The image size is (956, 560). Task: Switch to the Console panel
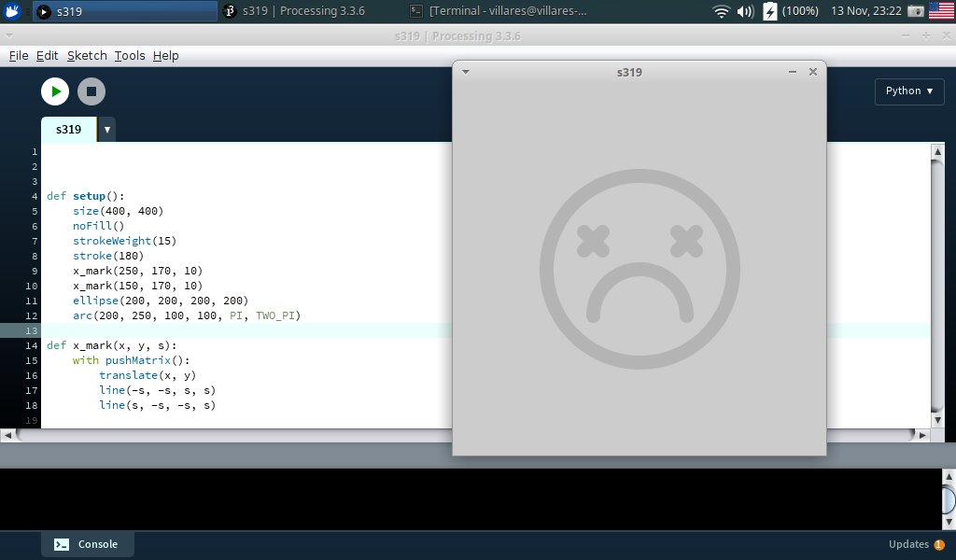[87, 544]
